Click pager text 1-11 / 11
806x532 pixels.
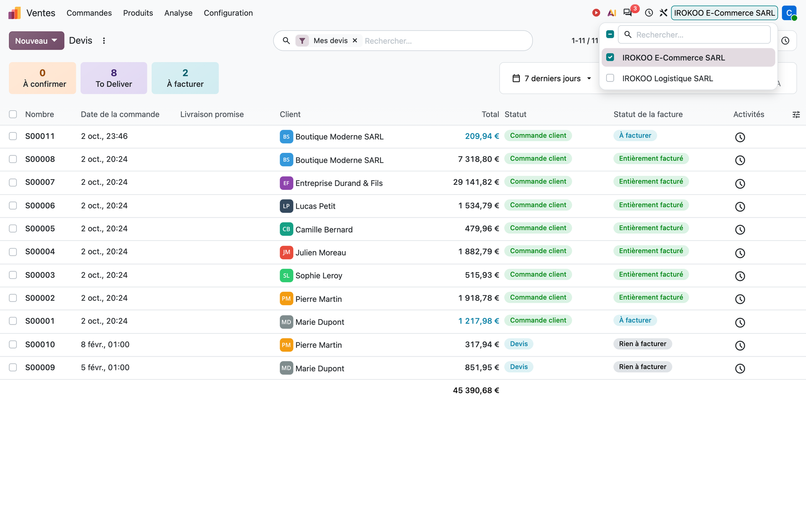pos(584,41)
